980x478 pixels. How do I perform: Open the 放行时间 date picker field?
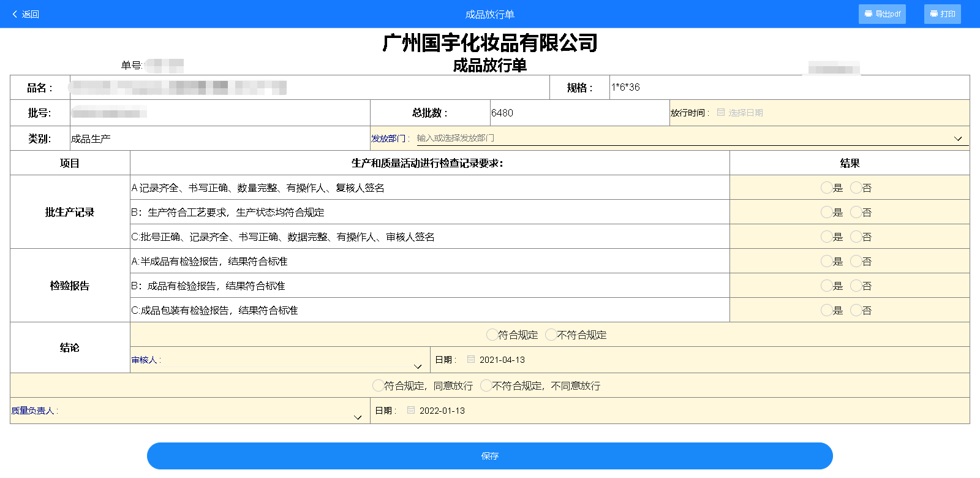click(x=745, y=113)
